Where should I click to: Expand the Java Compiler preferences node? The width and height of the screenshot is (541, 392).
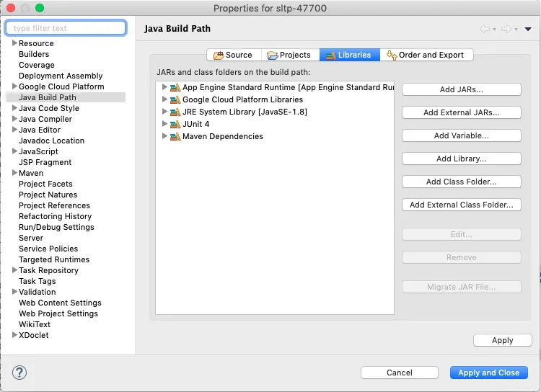point(14,119)
